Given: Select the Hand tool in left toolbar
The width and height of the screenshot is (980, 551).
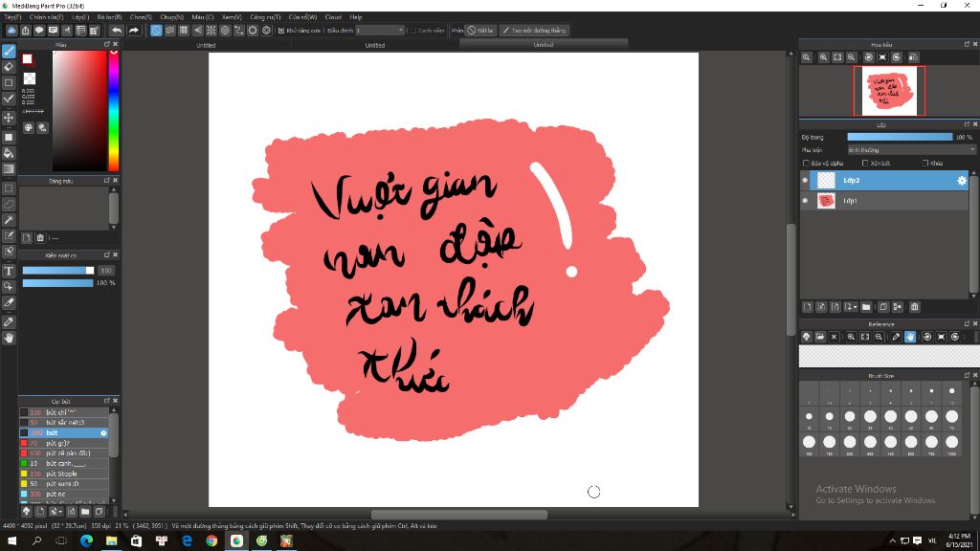Looking at the screenshot, I should click(x=9, y=338).
